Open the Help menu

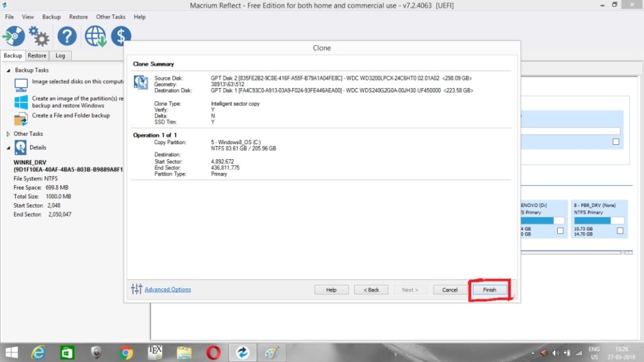[x=140, y=17]
